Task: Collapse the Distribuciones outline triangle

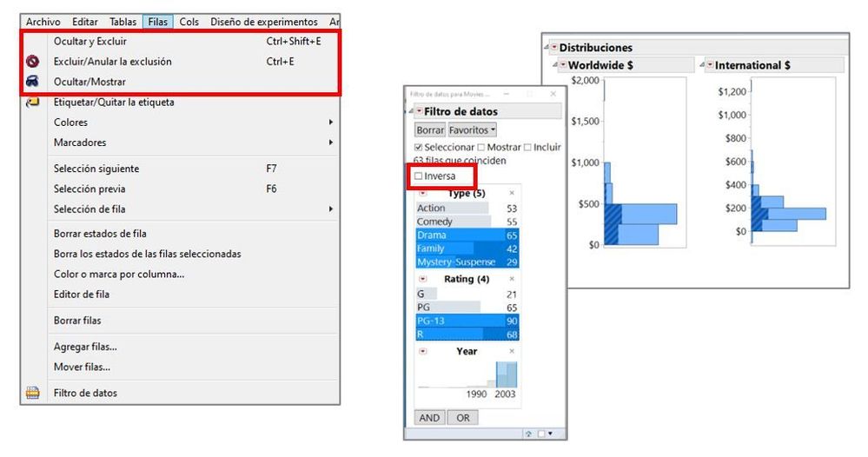Action: point(547,47)
